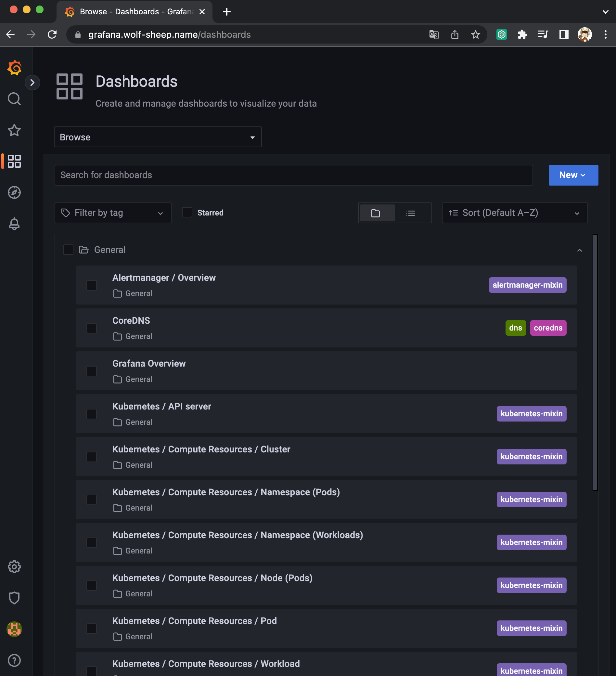Collapse the General folder chevron
Screen dimensions: 616x676
[580, 250]
